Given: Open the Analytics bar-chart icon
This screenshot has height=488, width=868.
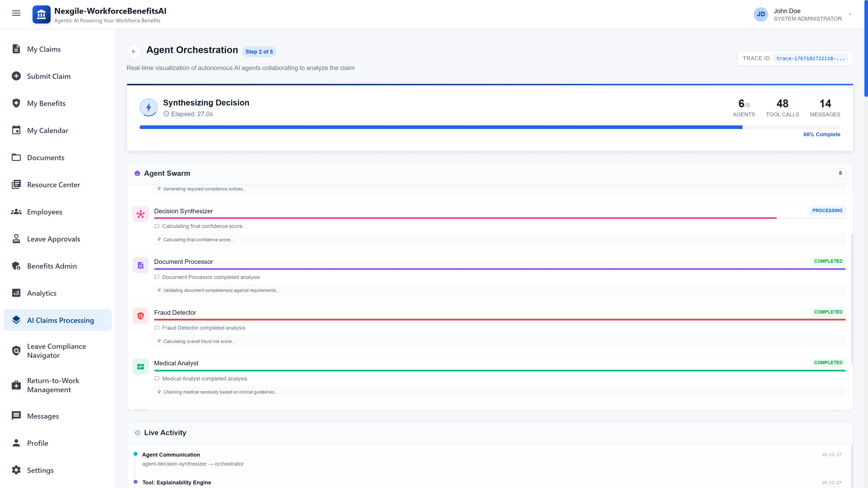Looking at the screenshot, I should (16, 293).
